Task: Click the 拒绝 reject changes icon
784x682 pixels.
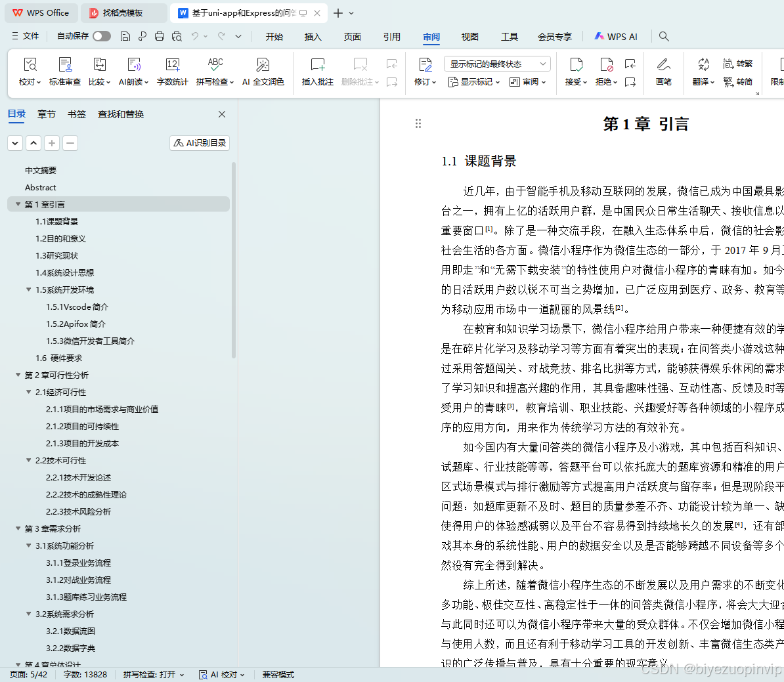Action: pos(607,65)
